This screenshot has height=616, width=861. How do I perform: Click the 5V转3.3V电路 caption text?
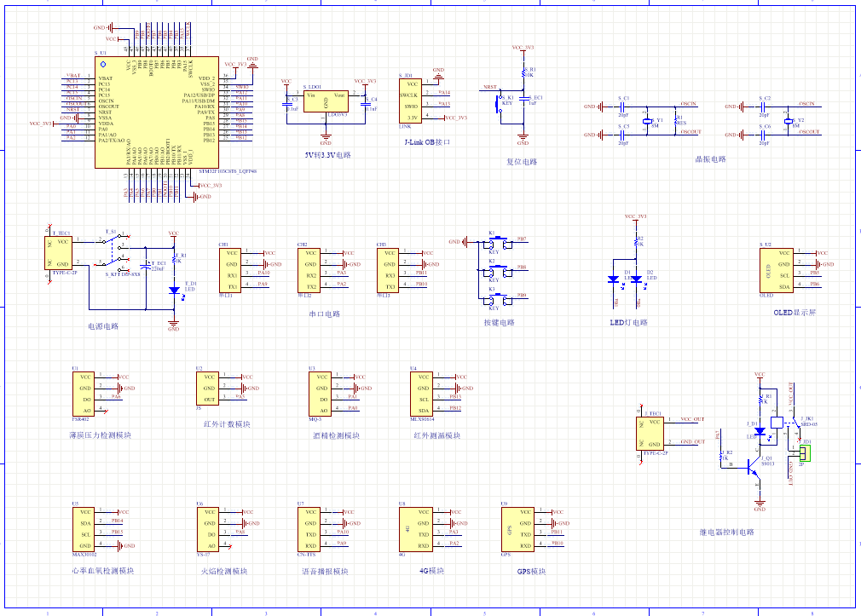[327, 156]
